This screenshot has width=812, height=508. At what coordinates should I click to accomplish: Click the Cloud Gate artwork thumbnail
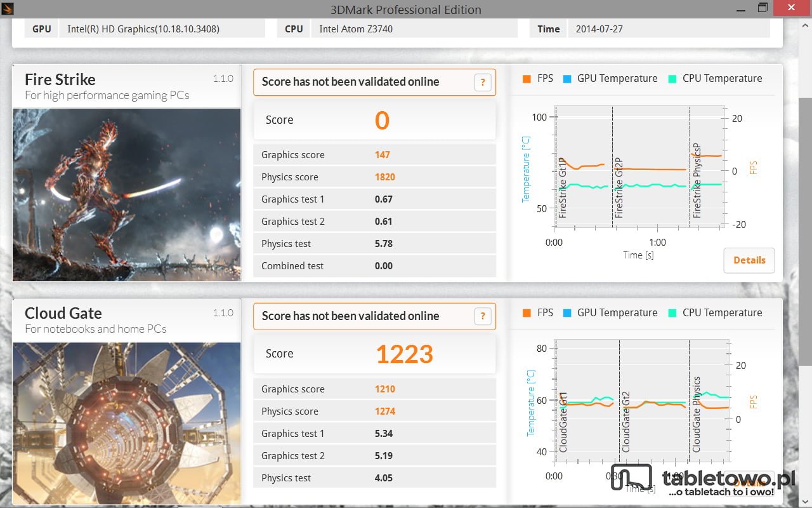127,424
